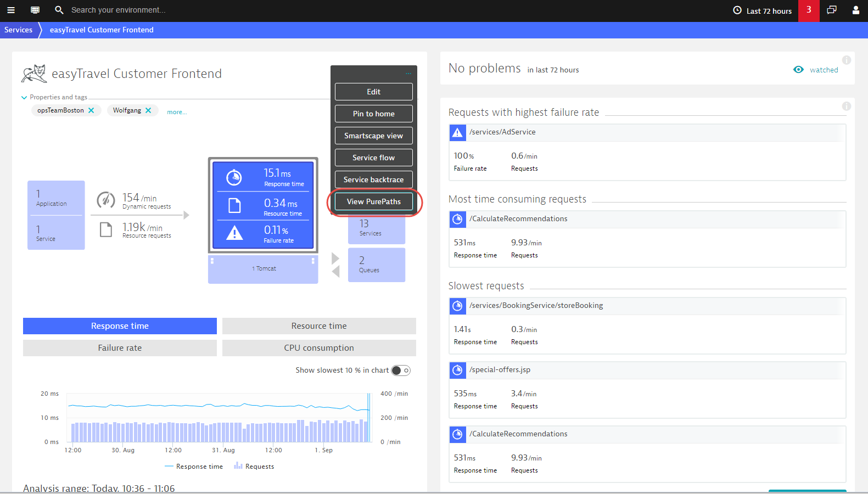Expand the 1 Service caller tile
This screenshot has width=868, height=494.
[56, 233]
